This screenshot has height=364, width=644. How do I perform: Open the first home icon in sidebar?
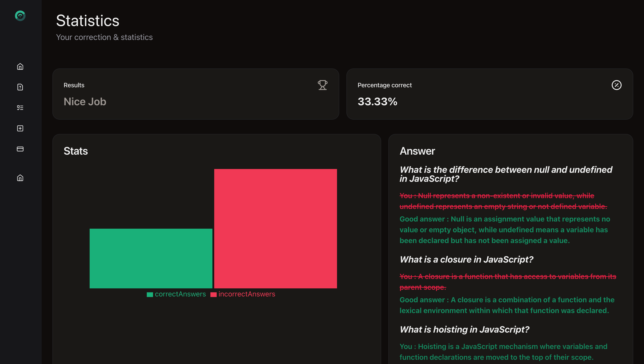20,67
